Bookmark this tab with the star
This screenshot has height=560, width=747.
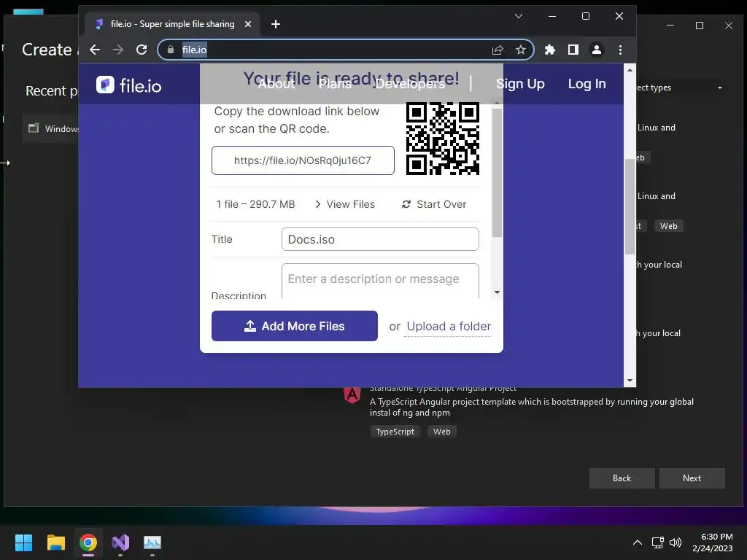pyautogui.click(x=521, y=50)
